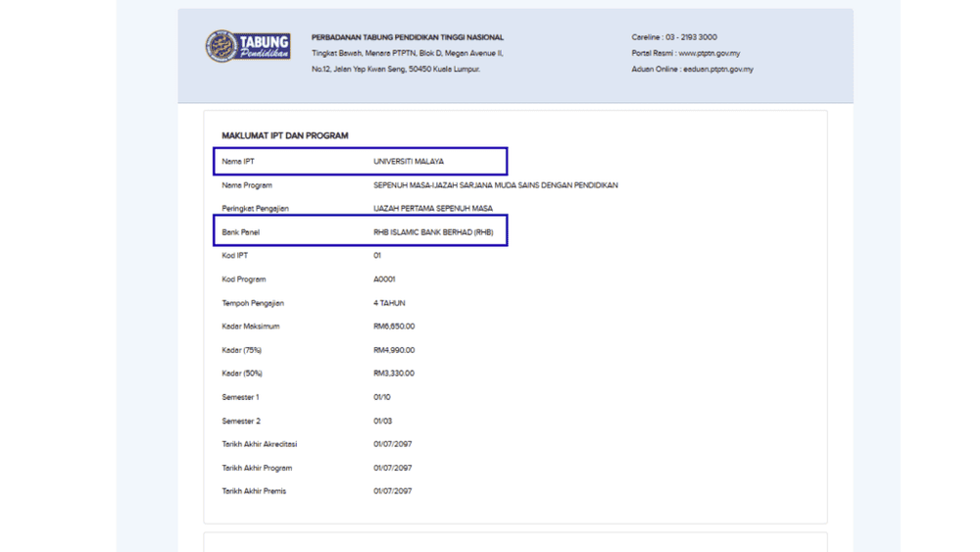This screenshot has width=980, height=552.
Task: Click the Tempoh Pengajian 4 TAHUN value
Action: pos(389,303)
